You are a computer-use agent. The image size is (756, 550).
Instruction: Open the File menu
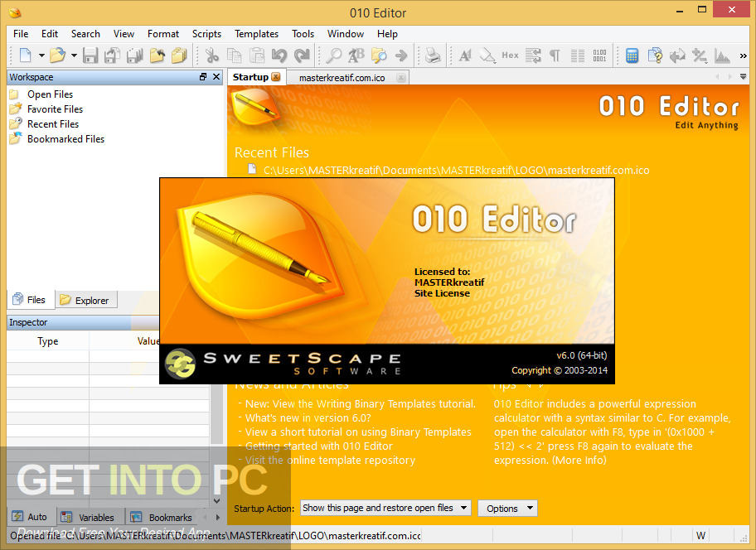pos(21,34)
